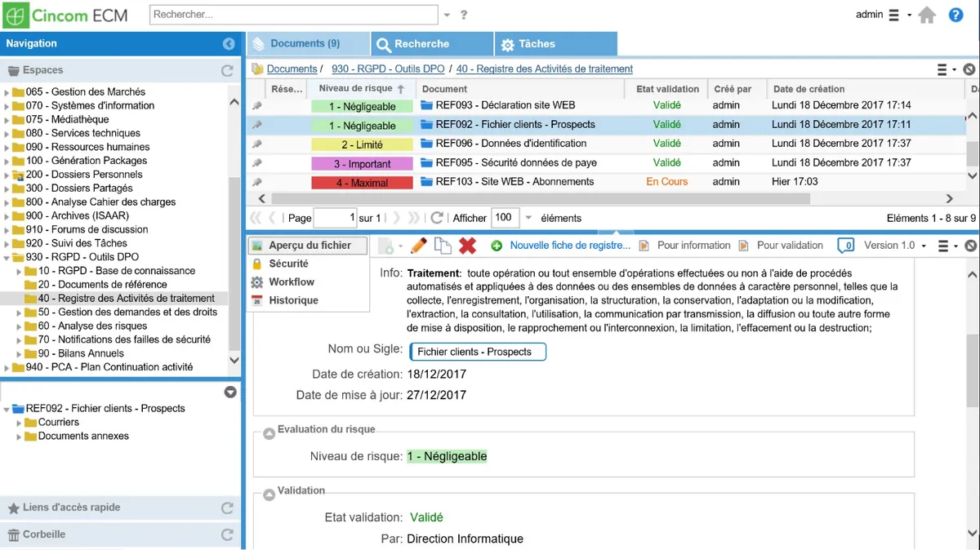The height and width of the screenshot is (550, 980).
Task: Click the copy document icon
Action: click(443, 246)
